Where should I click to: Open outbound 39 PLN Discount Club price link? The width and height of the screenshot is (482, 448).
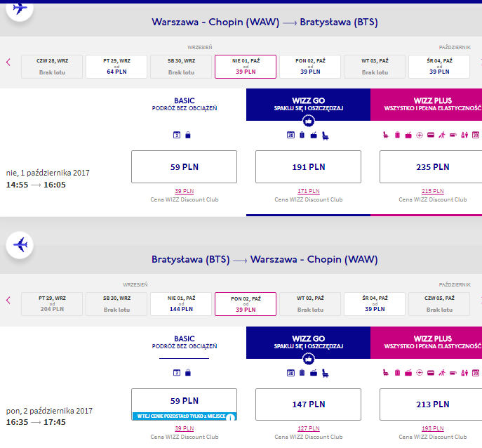pos(185,191)
